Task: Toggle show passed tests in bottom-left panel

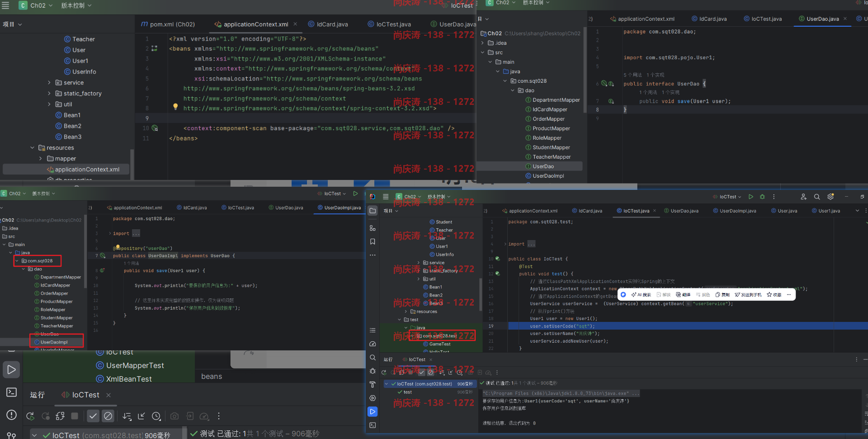Action: point(93,416)
